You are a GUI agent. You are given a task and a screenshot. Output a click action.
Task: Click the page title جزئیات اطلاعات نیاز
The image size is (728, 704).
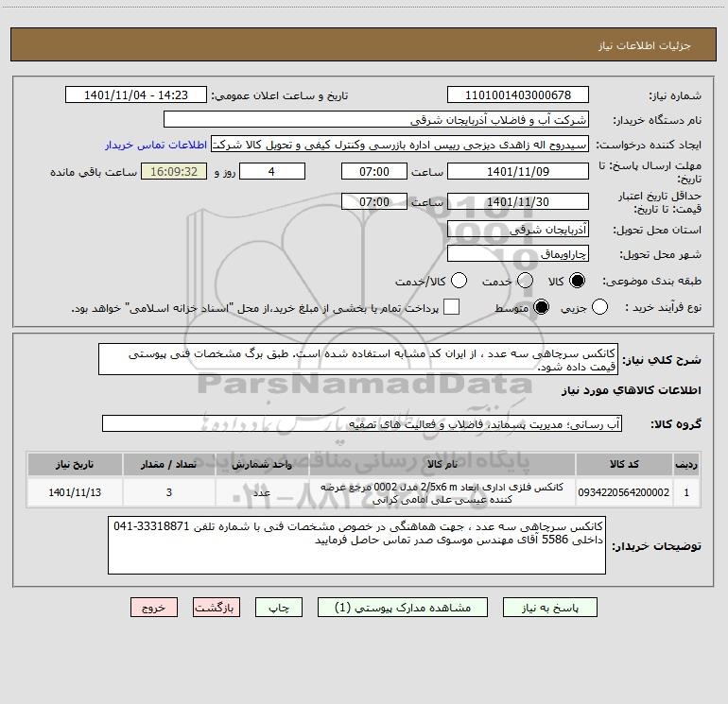645,45
